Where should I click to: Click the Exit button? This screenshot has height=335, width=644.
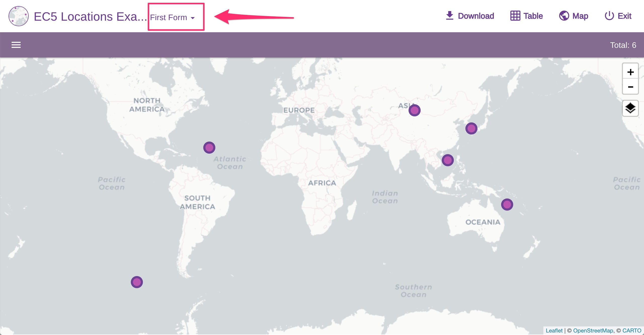point(618,16)
